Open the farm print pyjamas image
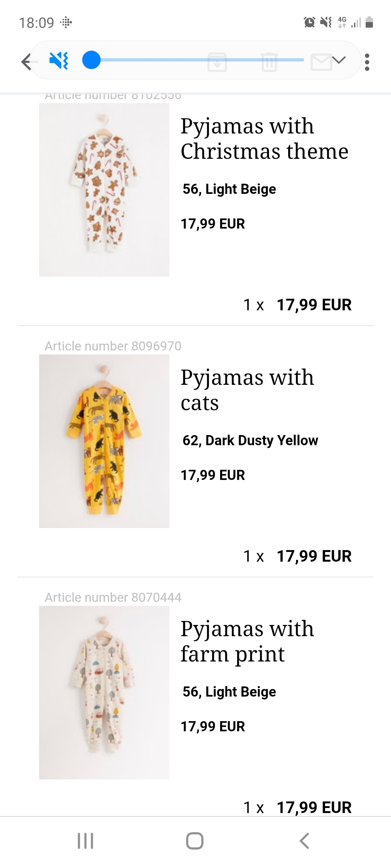Screen dimensions: 391x868 104,692
